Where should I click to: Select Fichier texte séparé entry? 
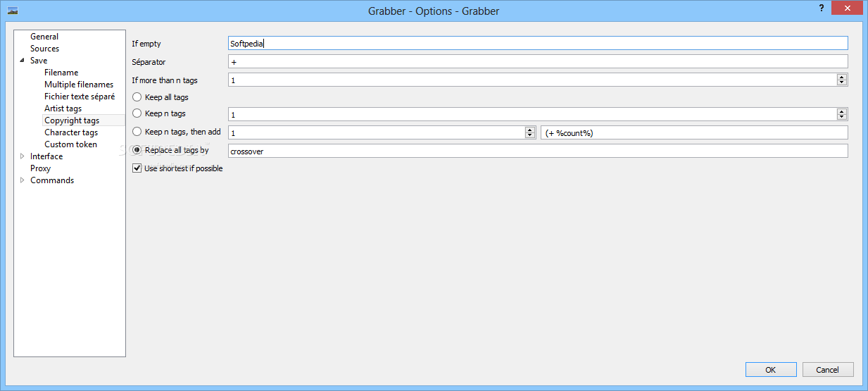pos(80,97)
